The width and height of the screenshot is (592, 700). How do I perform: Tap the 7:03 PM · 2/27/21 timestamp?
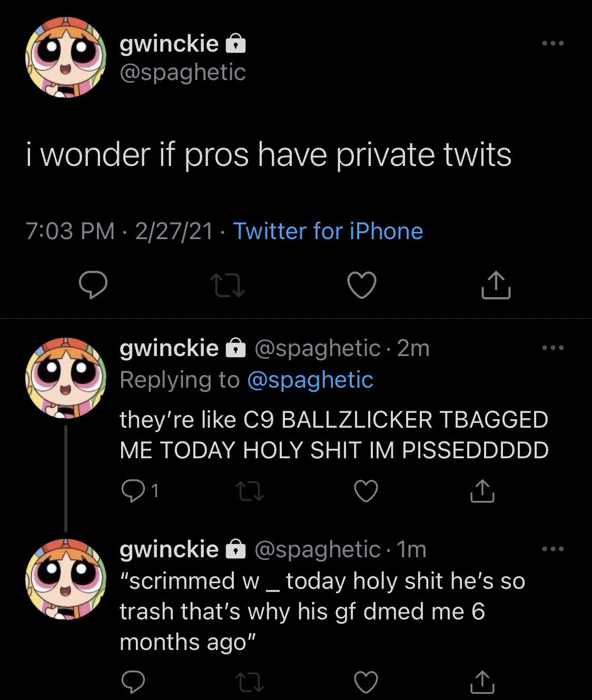tap(120, 231)
